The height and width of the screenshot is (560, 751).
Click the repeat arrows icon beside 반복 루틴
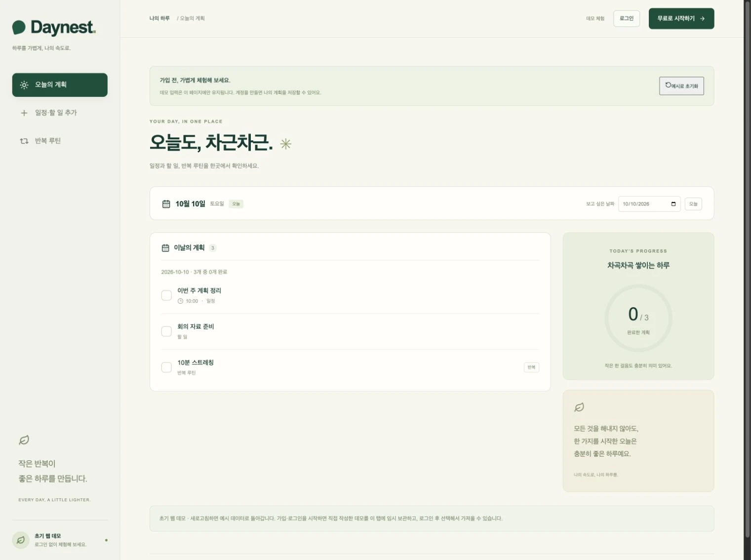(24, 141)
